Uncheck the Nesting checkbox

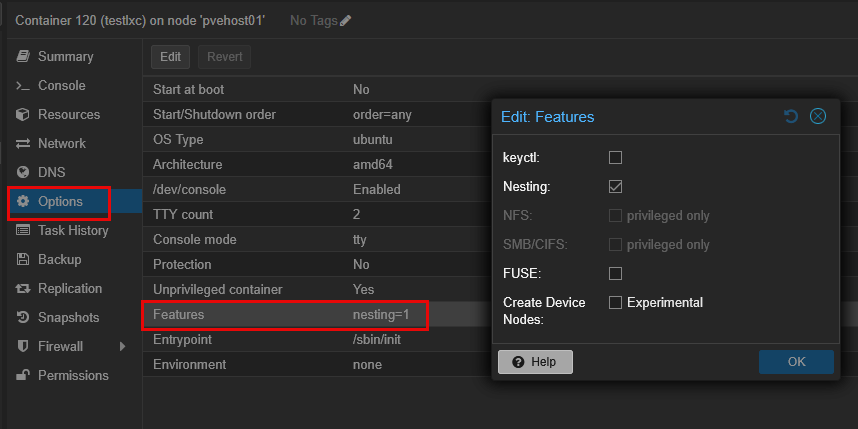click(616, 187)
